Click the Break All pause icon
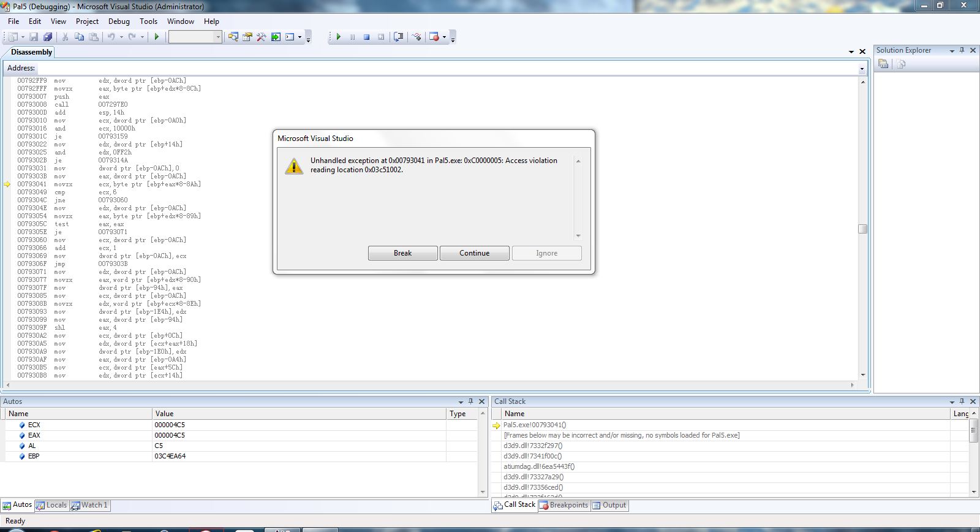The height and width of the screenshot is (532, 980). click(x=352, y=37)
